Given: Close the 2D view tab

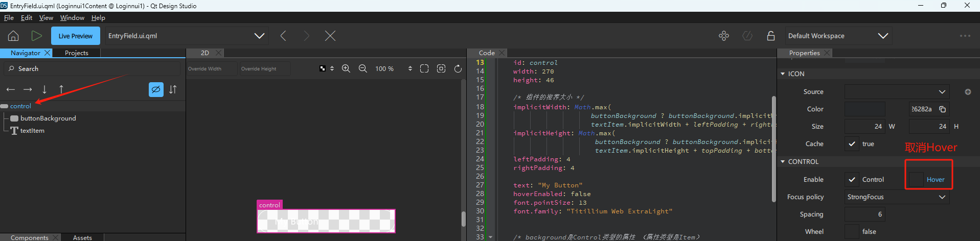Looking at the screenshot, I should (219, 53).
